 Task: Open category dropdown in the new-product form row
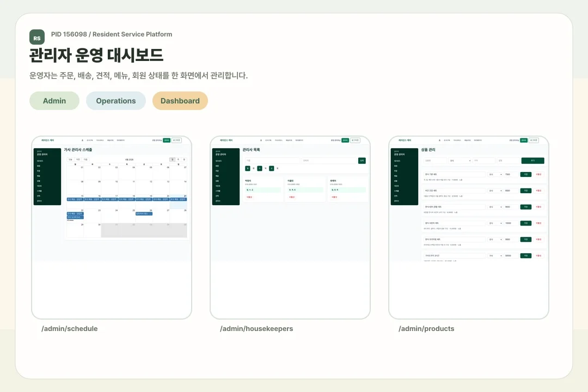(460, 161)
